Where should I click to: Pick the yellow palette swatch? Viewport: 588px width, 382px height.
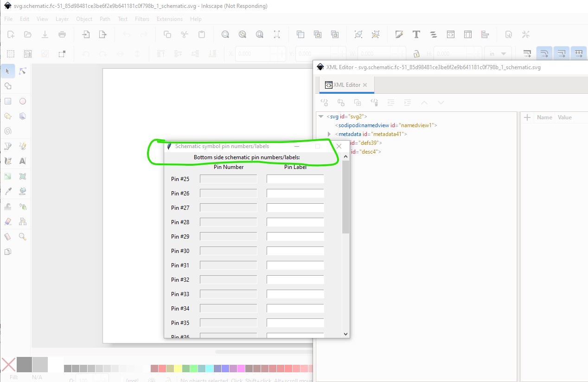pos(178,369)
